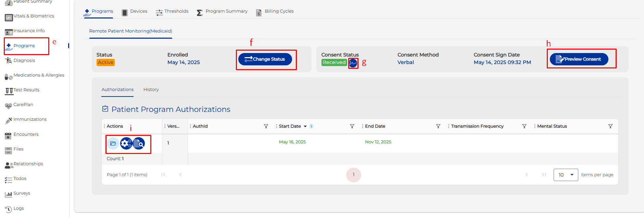Filter the Transmission Frequency column
The width and height of the screenshot is (644, 219).
point(524,126)
